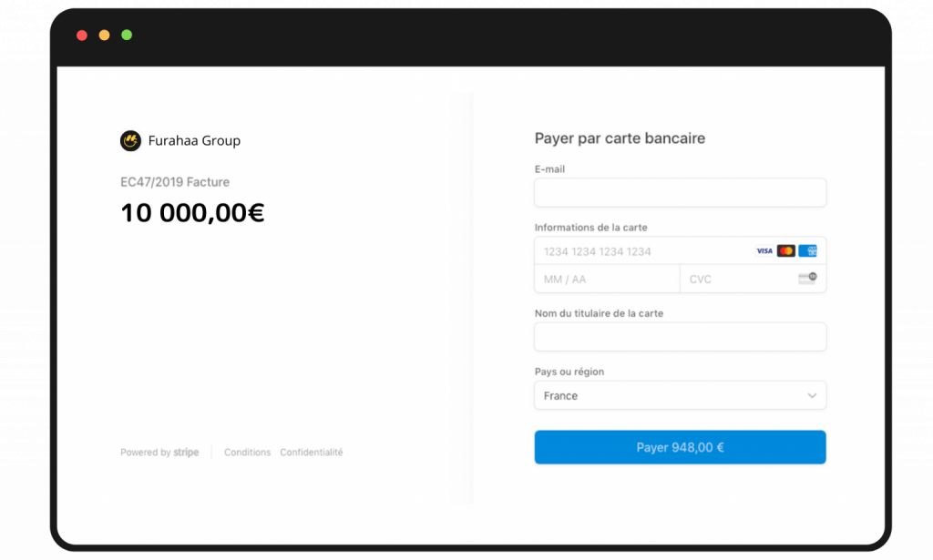Click the MM / AA expiry field
Screen dimensions: 933x560
pos(607,279)
